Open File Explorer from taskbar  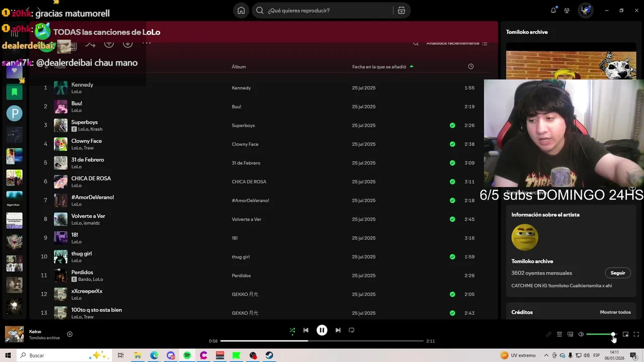click(137, 355)
